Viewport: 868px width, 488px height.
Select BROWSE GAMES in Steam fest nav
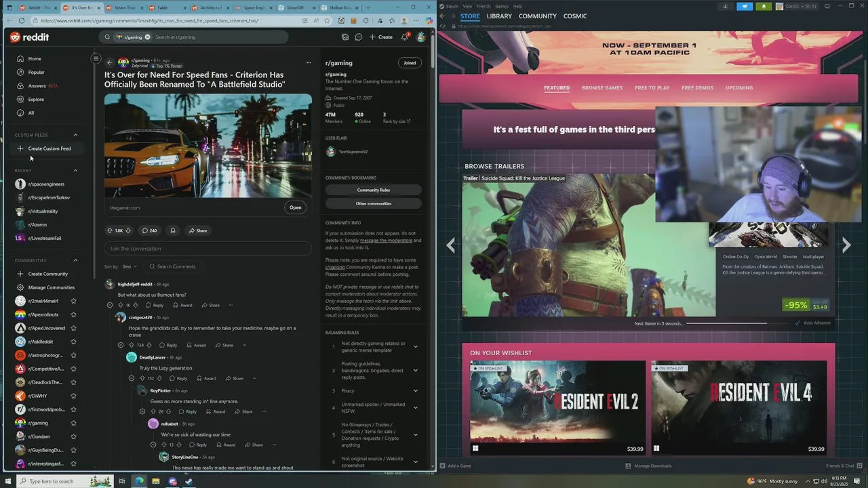click(602, 87)
